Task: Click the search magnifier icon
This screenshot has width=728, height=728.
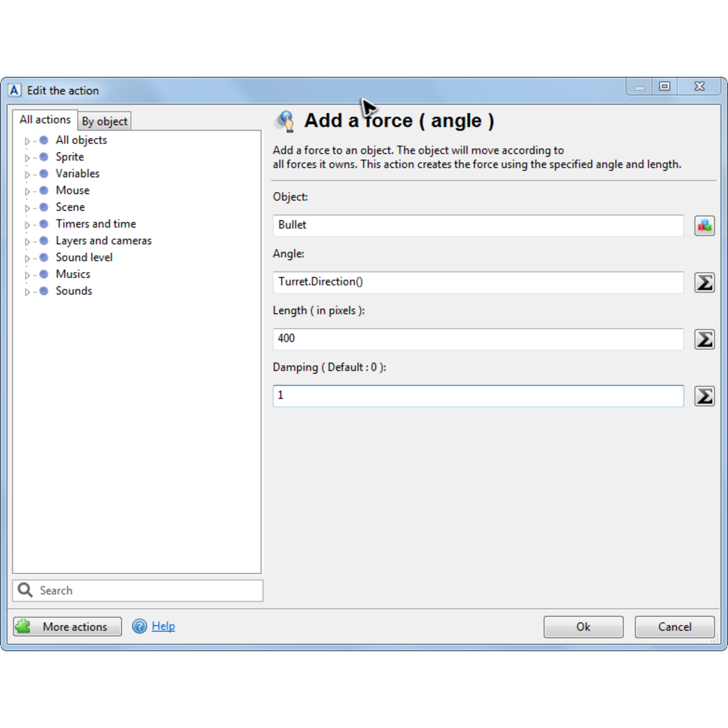Action: click(x=24, y=590)
